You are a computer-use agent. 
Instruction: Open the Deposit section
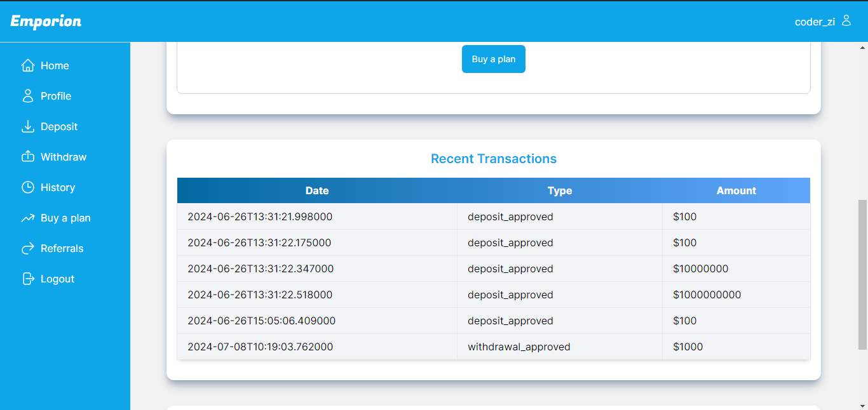pyautogui.click(x=59, y=126)
